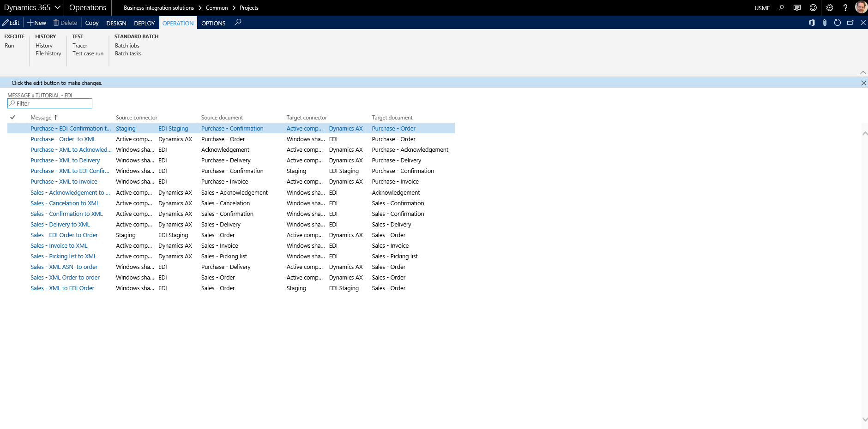Click the action pane search magnifier
The height and width of the screenshot is (429, 868).
click(x=238, y=22)
